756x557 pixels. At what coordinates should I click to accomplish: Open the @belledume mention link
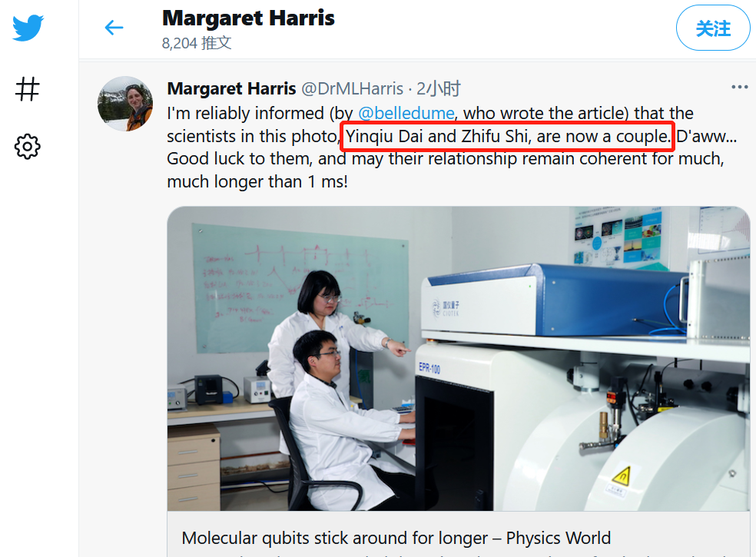(406, 114)
